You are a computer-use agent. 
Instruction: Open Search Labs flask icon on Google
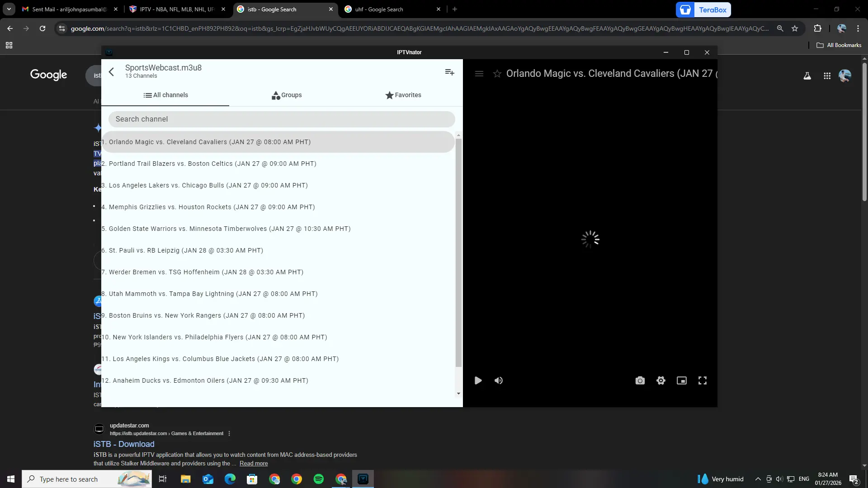[x=807, y=76]
